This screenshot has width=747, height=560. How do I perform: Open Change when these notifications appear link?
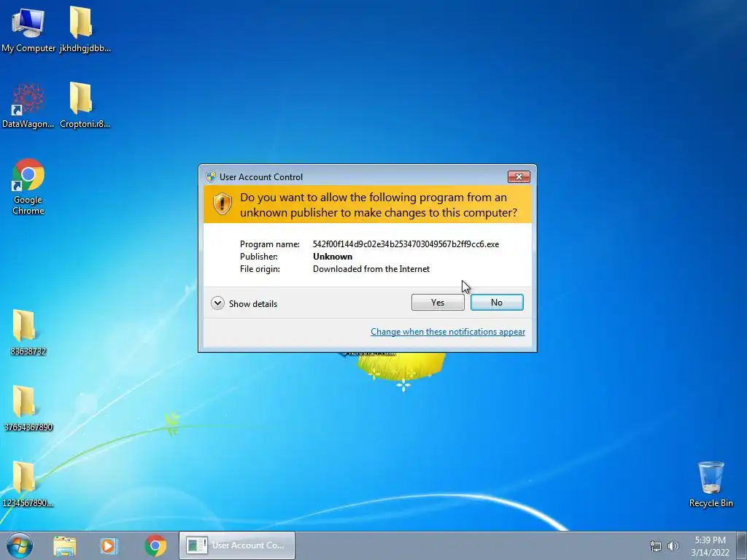448,332
